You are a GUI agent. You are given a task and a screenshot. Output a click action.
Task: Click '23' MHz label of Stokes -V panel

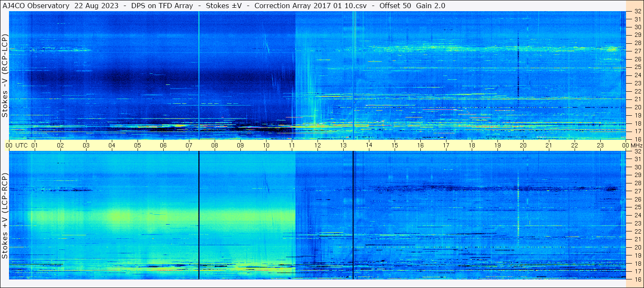pos(637,83)
